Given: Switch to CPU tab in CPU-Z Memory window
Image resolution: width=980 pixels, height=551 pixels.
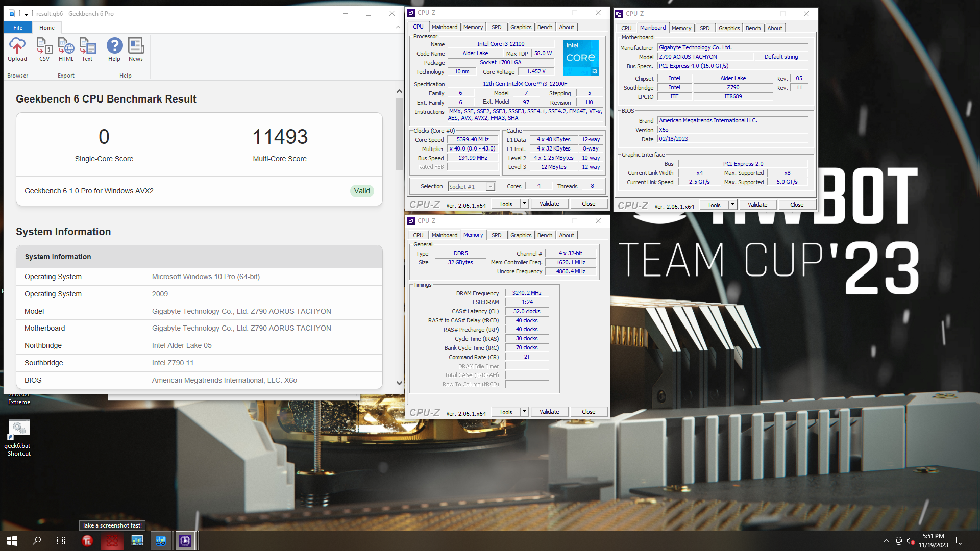Looking at the screenshot, I should (418, 235).
